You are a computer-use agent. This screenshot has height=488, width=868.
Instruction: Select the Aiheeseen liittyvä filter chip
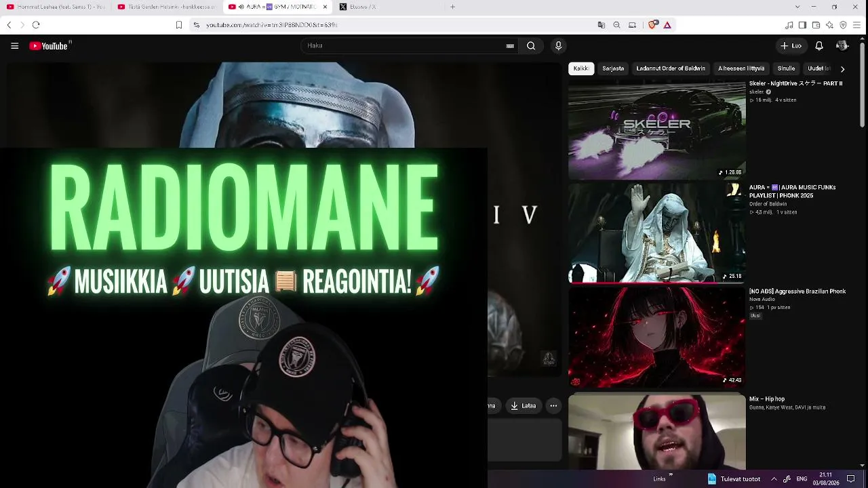pyautogui.click(x=741, y=68)
